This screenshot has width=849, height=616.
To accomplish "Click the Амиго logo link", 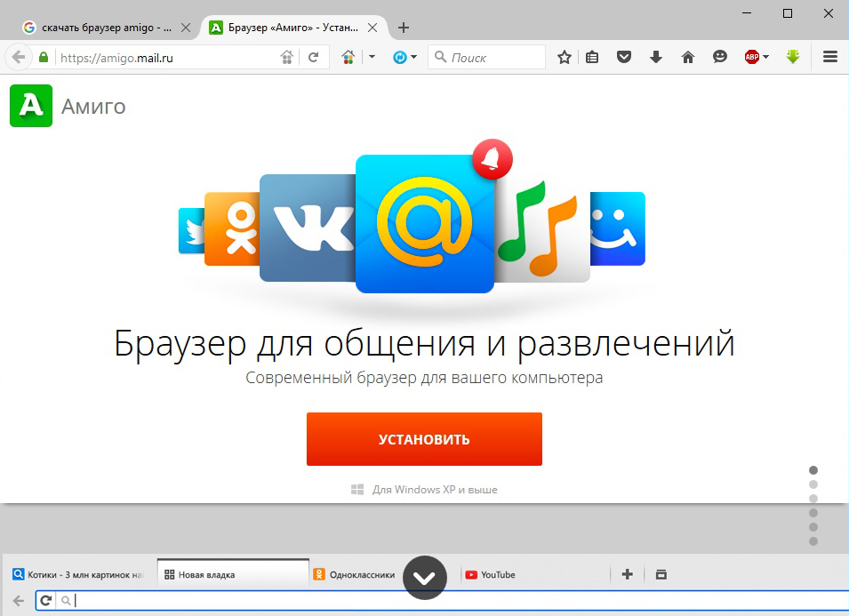I will point(68,107).
